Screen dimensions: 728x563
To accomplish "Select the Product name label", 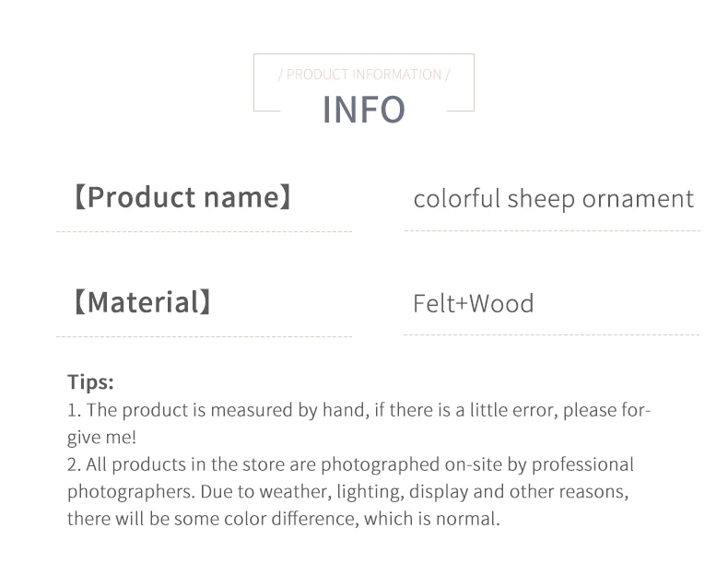I will (x=182, y=197).
